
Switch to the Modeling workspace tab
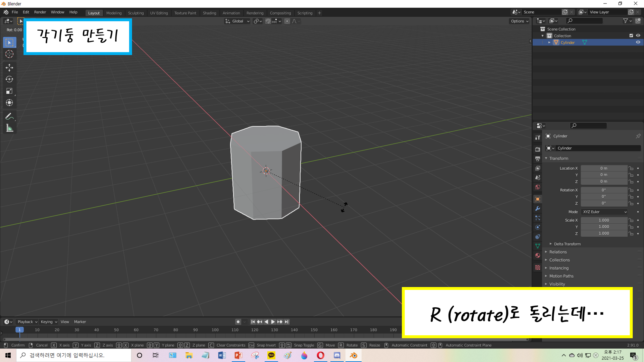(x=114, y=13)
